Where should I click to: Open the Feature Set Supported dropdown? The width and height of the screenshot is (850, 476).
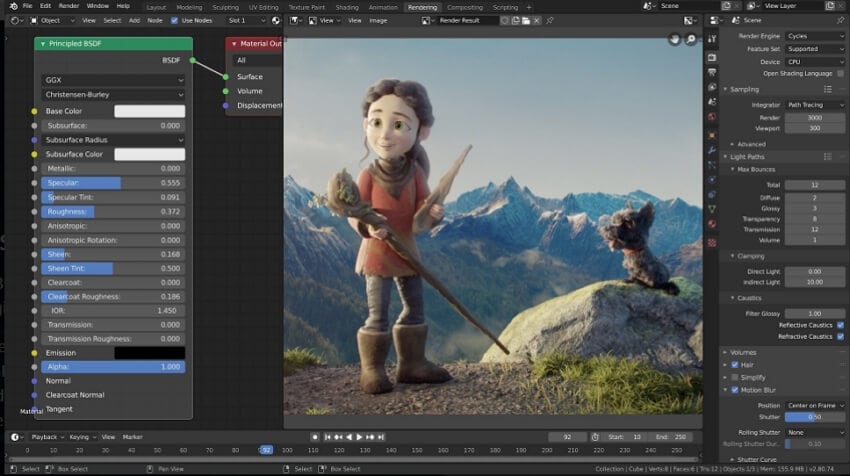point(815,49)
